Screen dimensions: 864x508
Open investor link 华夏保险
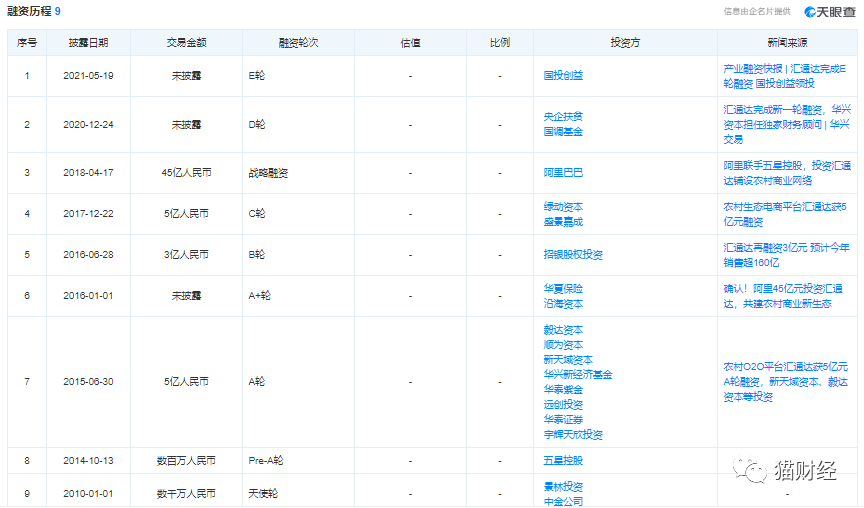click(x=563, y=288)
